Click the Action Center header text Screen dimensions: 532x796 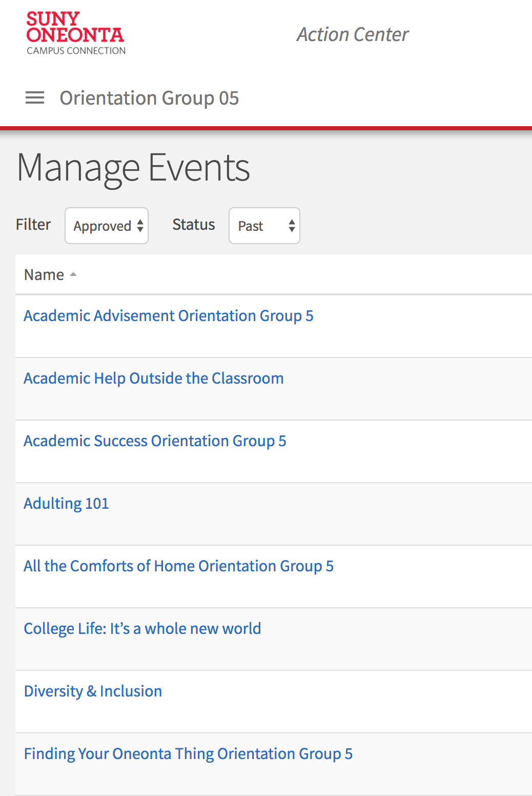coord(353,34)
